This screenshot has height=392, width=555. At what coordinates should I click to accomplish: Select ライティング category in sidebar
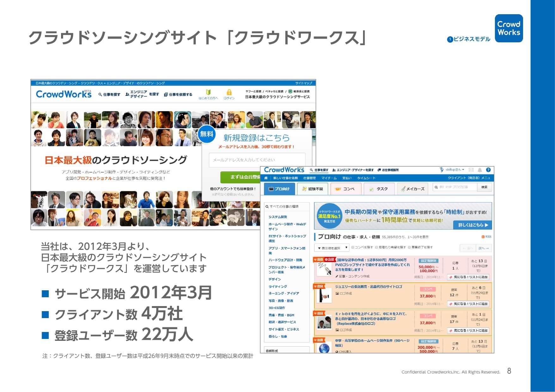[278, 286]
